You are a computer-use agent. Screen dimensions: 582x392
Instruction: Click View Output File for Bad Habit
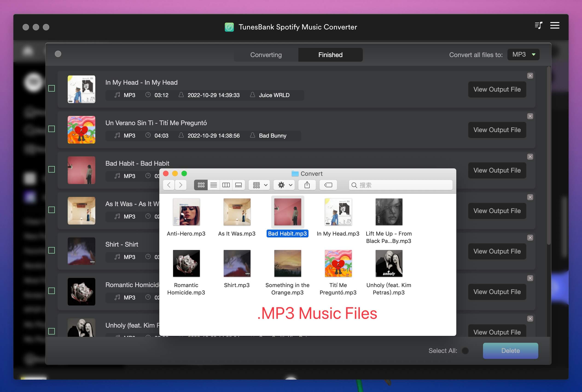pyautogui.click(x=497, y=170)
